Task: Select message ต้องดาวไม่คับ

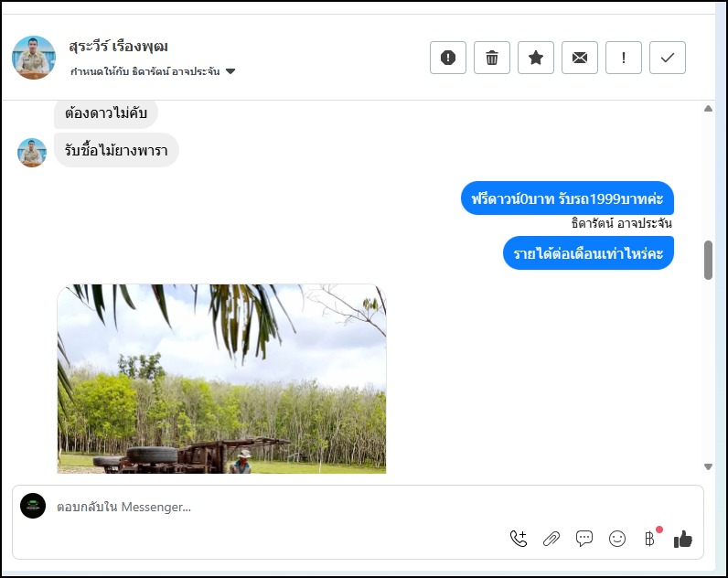Action: 106,112
